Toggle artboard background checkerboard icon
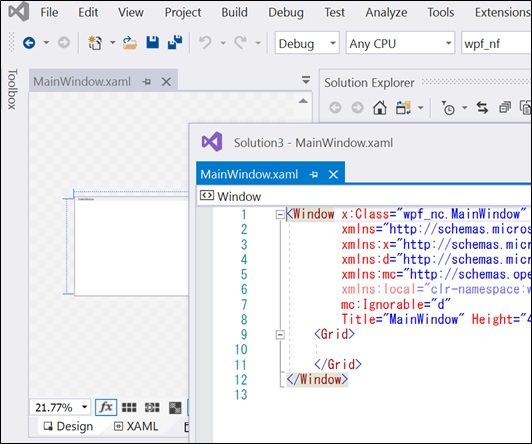Screen dimensions: 532x444 [x=175, y=407]
